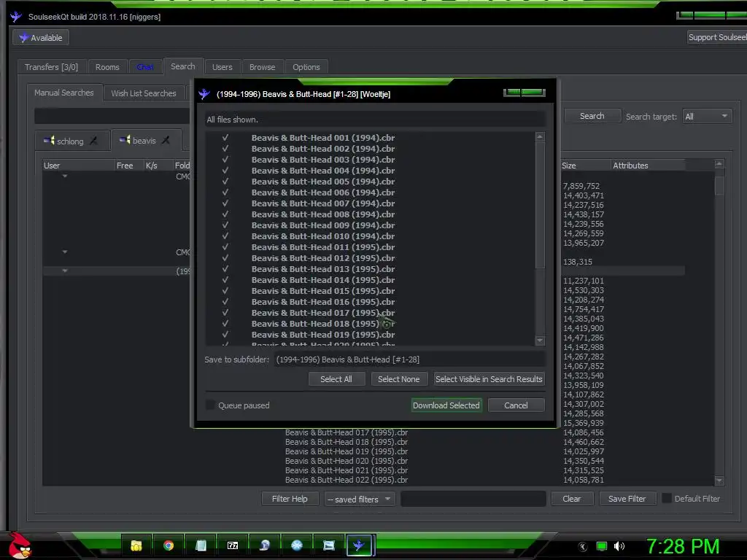Screen dimensions: 747x560
Task: Uncheck Beavis & Butt-Head 001 file
Action: click(225, 138)
